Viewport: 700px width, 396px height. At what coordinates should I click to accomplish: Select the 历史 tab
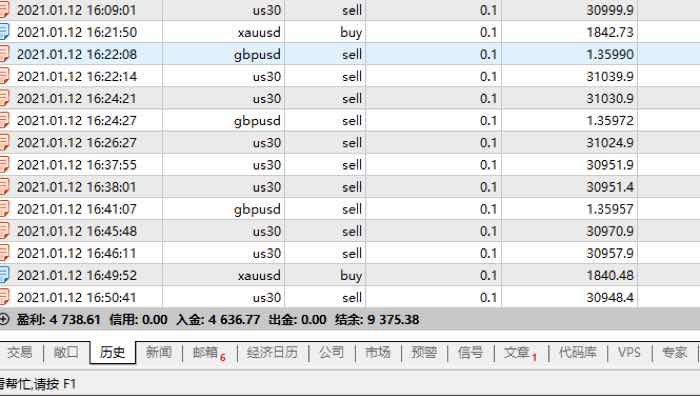[x=112, y=353]
